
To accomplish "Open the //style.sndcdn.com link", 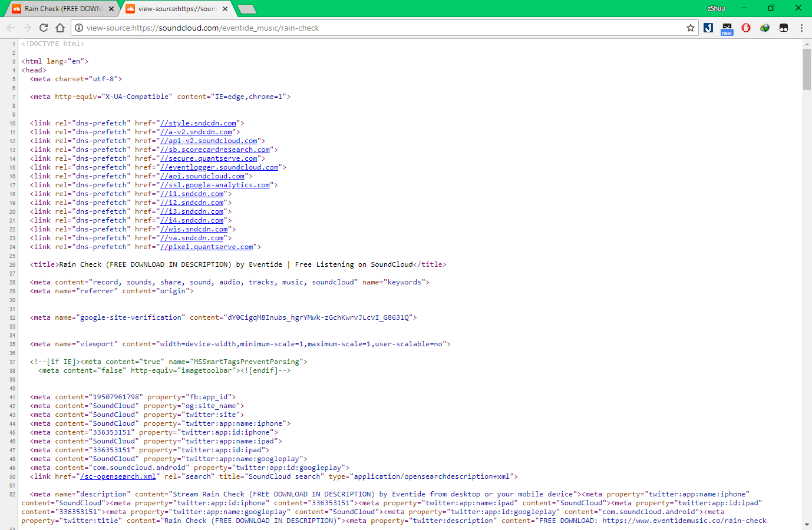I will pyautogui.click(x=199, y=123).
